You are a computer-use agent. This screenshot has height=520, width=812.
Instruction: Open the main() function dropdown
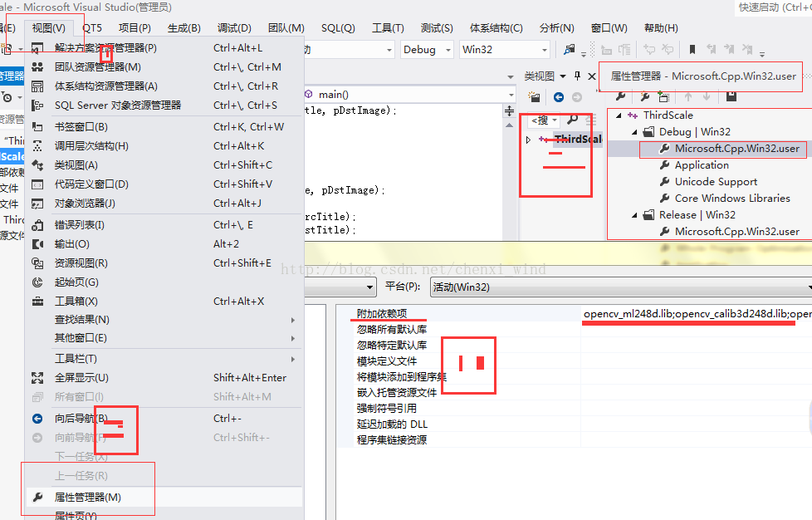[511, 94]
